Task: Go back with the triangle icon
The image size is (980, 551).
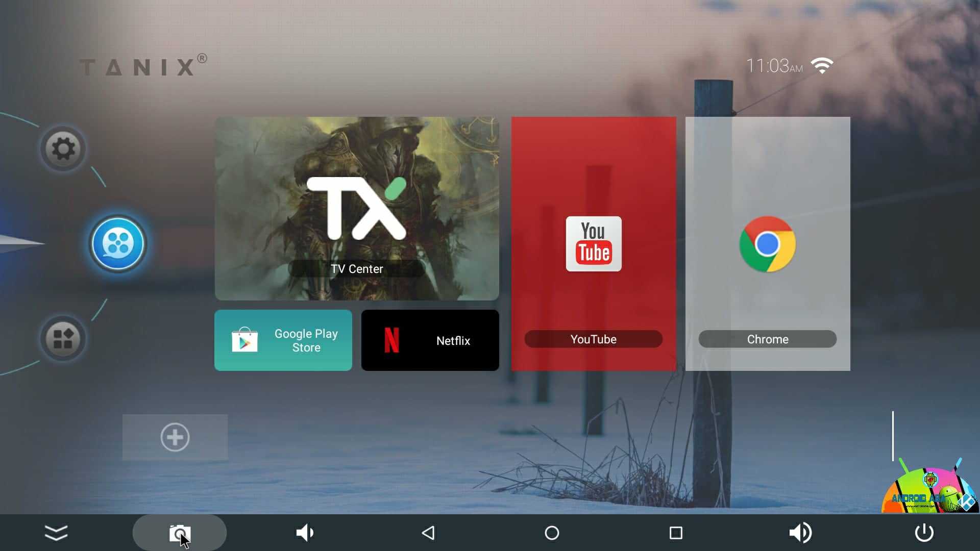Action: (x=428, y=533)
